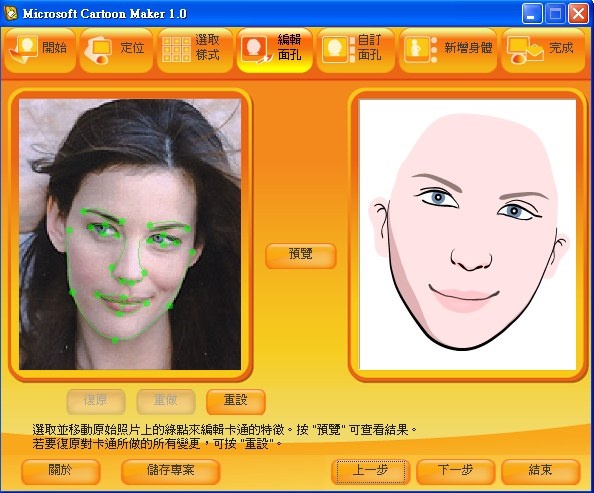This screenshot has width=594, height=493.
Task: Select the green chin control point
Action: coord(115,341)
